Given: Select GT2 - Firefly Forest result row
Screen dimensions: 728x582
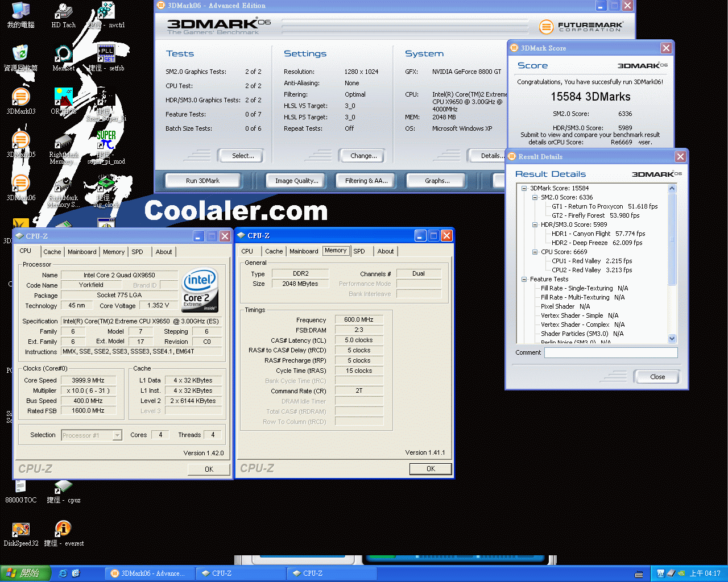Looking at the screenshot, I should pyautogui.click(x=595, y=215).
